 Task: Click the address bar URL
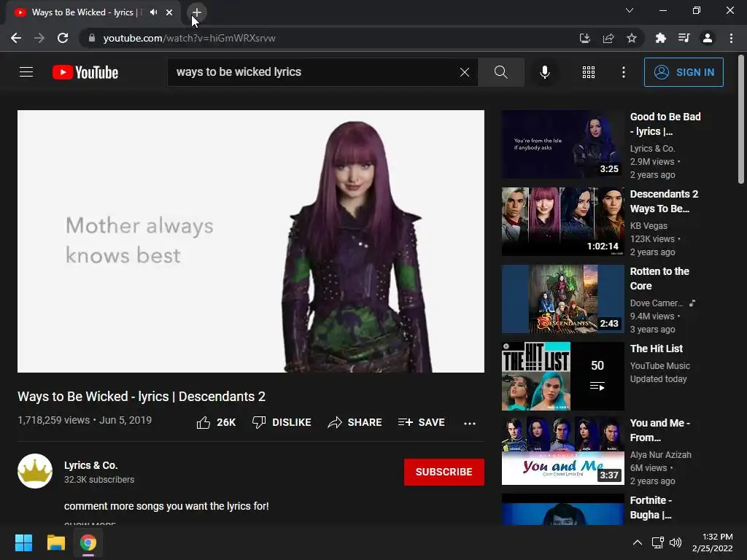click(189, 38)
